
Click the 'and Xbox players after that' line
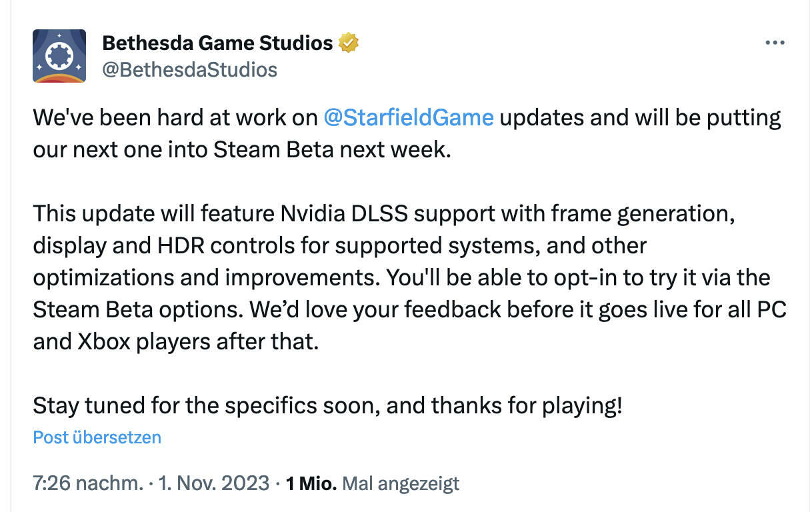click(x=176, y=341)
